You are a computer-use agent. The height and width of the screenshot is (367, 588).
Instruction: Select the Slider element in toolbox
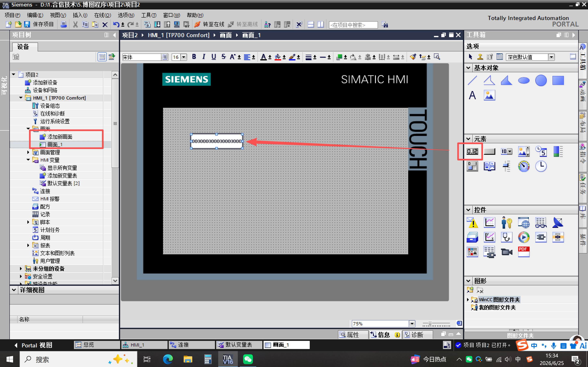[506, 166]
